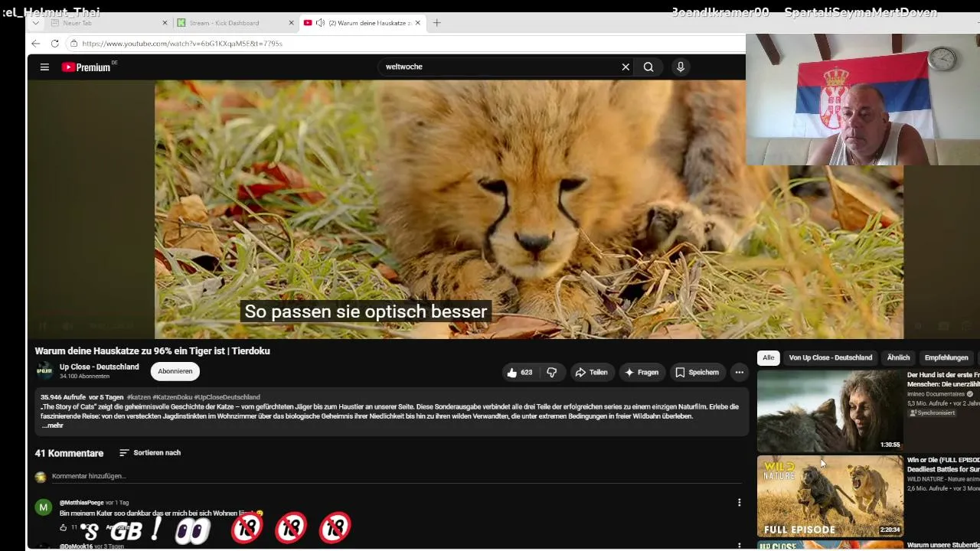Save video with Speichern button
Image resolution: width=980 pixels, height=551 pixels.
point(697,373)
